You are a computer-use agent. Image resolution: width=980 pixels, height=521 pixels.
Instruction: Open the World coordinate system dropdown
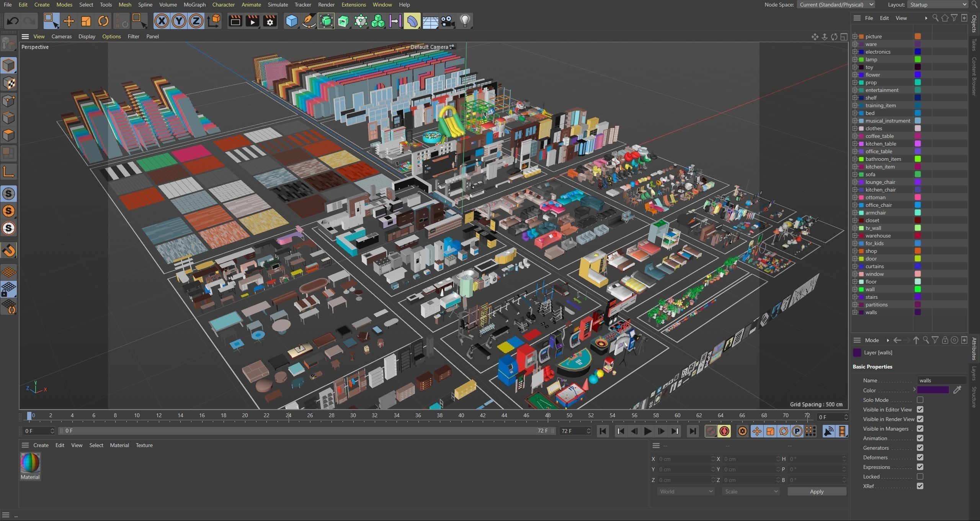[686, 492]
